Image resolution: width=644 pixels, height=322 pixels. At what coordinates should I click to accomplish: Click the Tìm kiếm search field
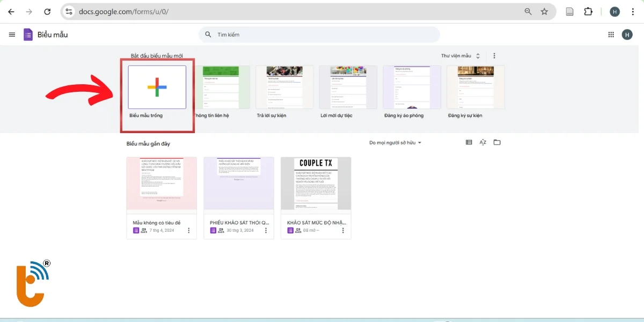tap(322, 35)
